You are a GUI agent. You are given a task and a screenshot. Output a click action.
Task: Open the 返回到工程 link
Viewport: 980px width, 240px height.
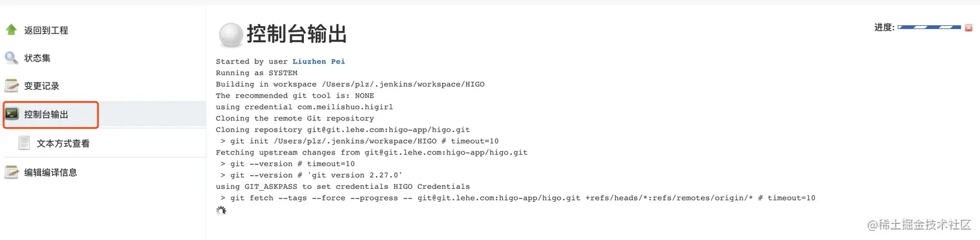pos(46,30)
